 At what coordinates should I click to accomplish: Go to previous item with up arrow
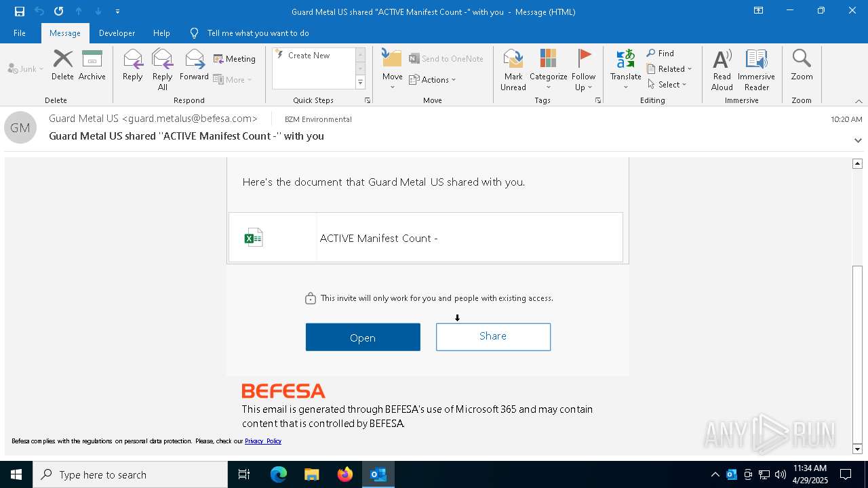click(x=79, y=12)
